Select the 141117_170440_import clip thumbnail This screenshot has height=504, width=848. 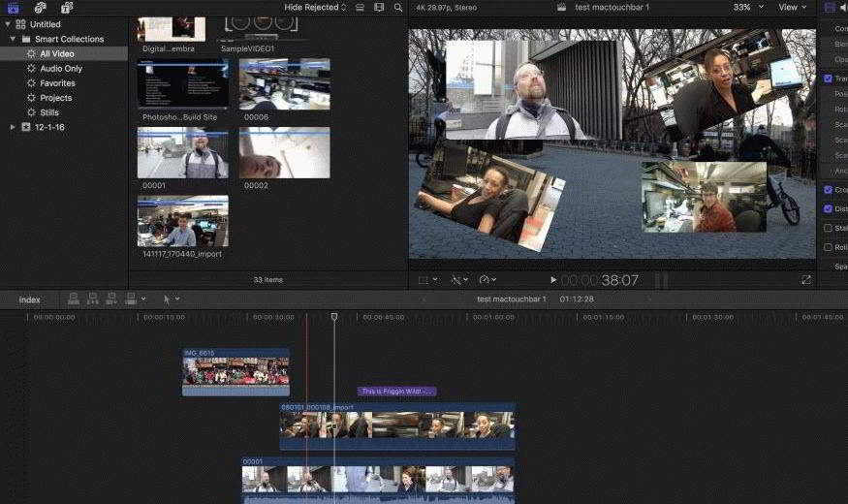point(182,222)
